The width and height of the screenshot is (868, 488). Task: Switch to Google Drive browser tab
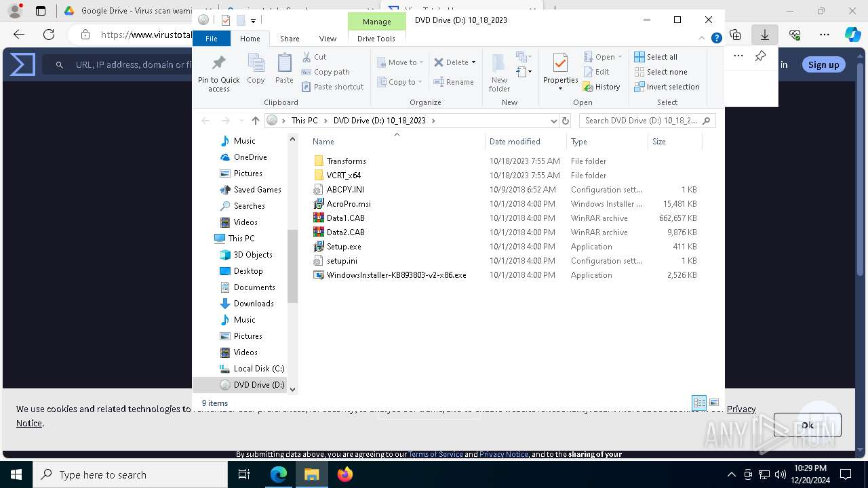point(128,11)
